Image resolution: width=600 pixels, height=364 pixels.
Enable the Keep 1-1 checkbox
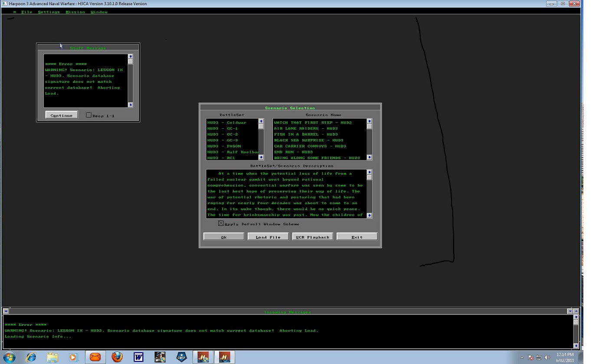(x=89, y=115)
